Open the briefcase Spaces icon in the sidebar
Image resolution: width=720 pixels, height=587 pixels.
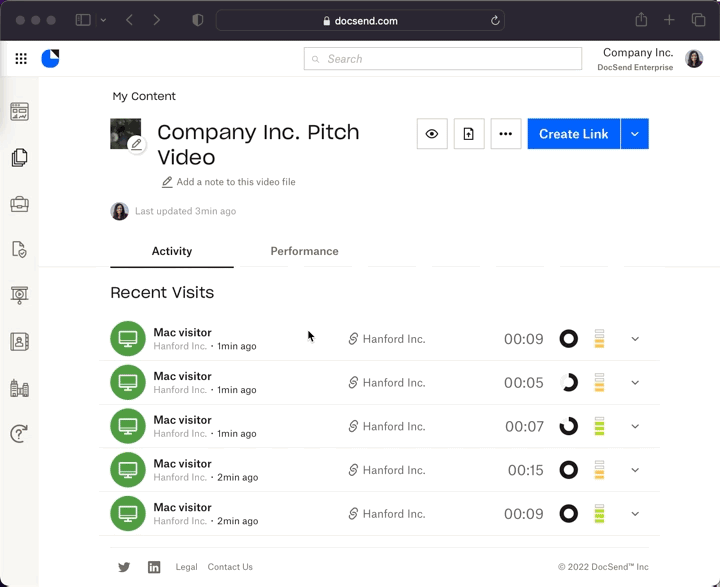[x=19, y=204]
